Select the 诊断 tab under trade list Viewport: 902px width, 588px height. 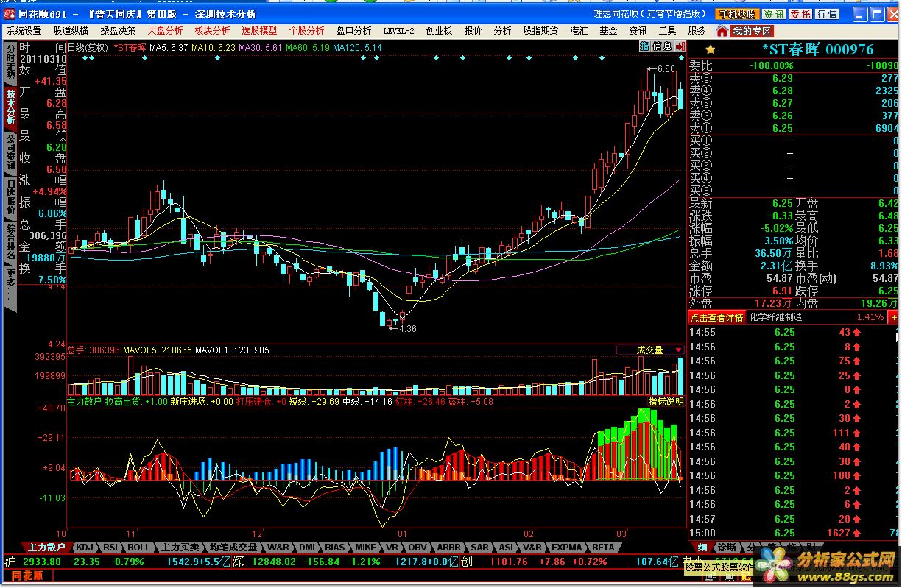coord(726,548)
